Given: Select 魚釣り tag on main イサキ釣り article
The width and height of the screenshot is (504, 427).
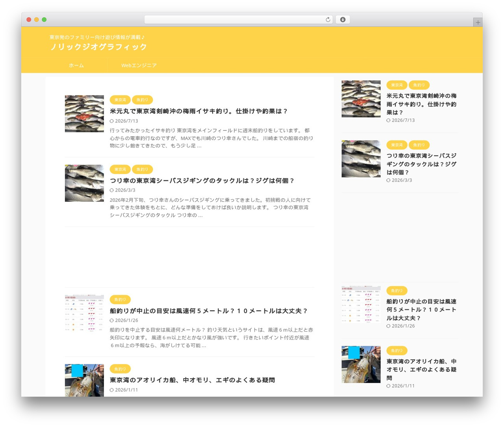Looking at the screenshot, I should [x=142, y=100].
